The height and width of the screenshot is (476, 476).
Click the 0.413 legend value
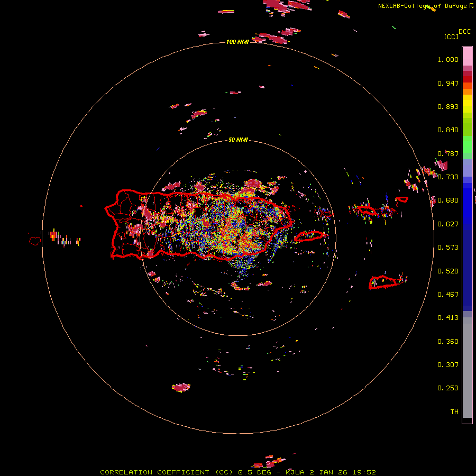pyautogui.click(x=448, y=318)
